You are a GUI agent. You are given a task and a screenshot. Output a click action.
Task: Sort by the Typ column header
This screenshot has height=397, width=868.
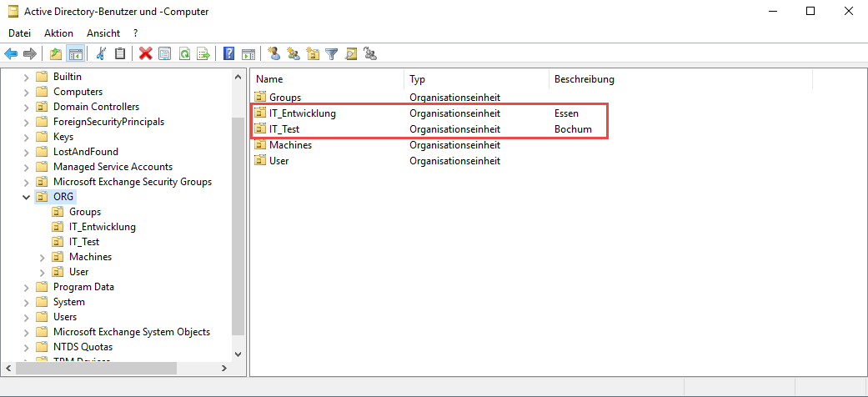(418, 79)
